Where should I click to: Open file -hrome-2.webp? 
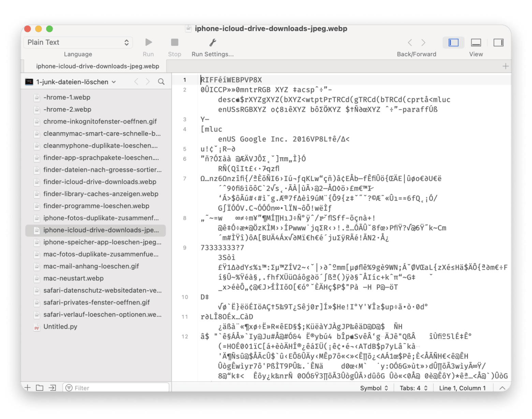pos(67,109)
